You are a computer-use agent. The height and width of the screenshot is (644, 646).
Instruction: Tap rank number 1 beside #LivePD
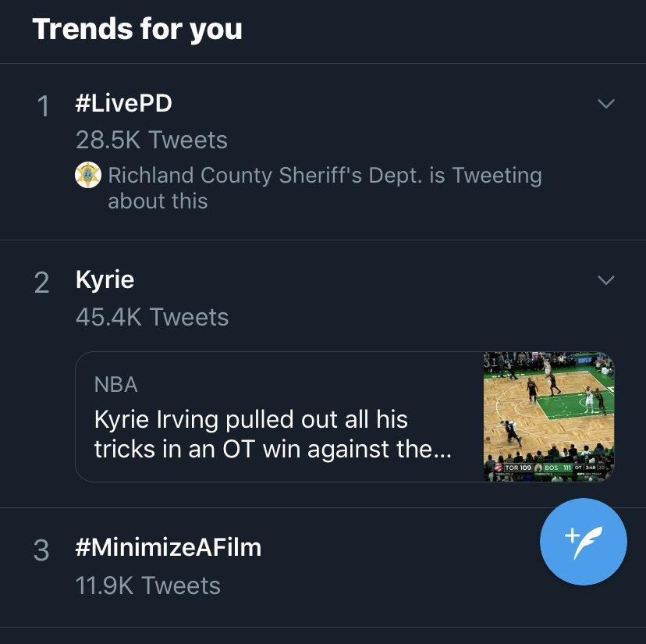click(44, 106)
